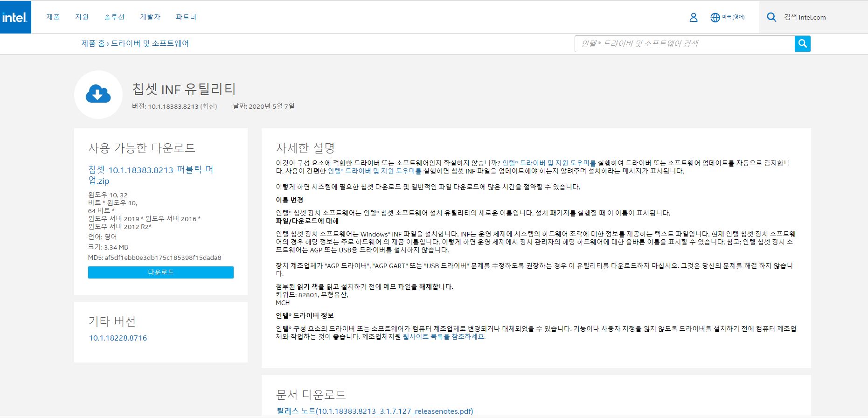
Task: Click the 날짜: 2020년 5월 7일 text
Action: [264, 106]
